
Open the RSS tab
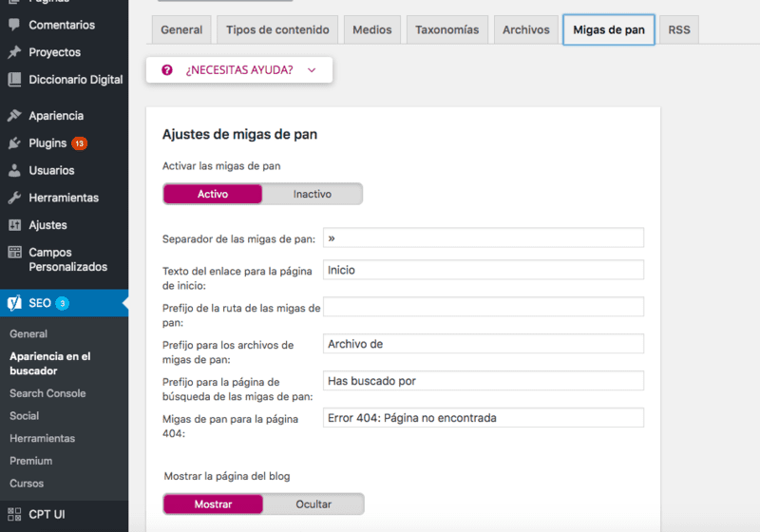[678, 29]
